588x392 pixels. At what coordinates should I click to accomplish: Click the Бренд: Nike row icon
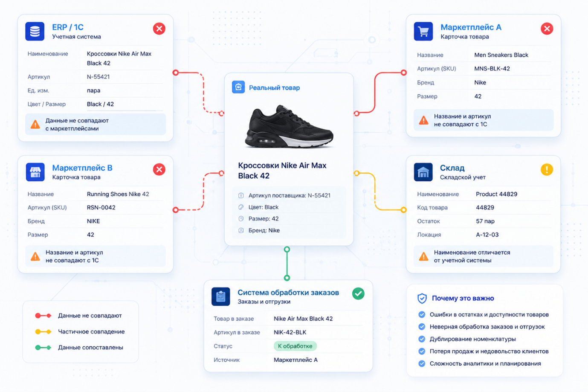(241, 230)
